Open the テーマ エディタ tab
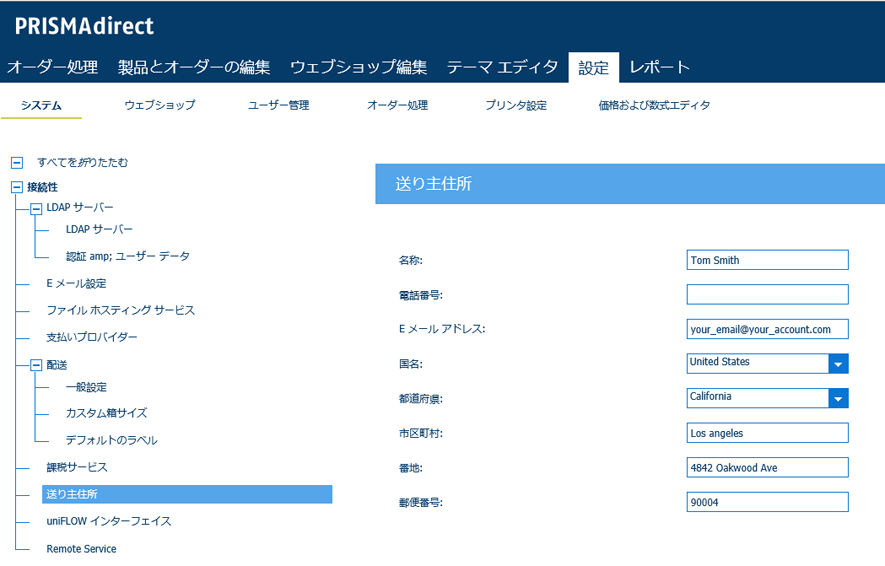The height and width of the screenshot is (566, 885). click(x=502, y=67)
